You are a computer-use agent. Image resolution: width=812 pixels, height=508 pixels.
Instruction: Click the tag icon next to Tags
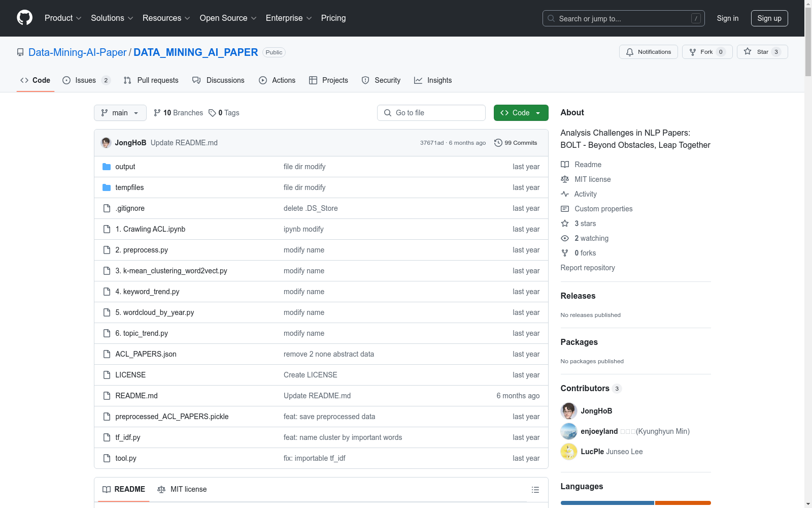click(x=212, y=113)
